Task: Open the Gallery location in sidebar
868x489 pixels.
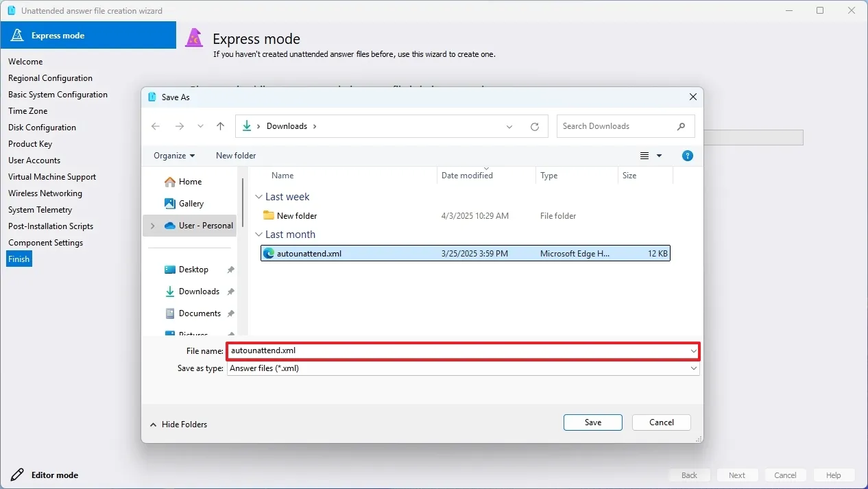Action: (x=191, y=204)
